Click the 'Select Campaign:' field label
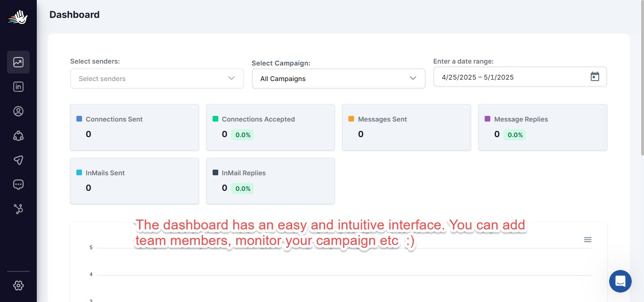The width and height of the screenshot is (644, 302). pos(281,63)
